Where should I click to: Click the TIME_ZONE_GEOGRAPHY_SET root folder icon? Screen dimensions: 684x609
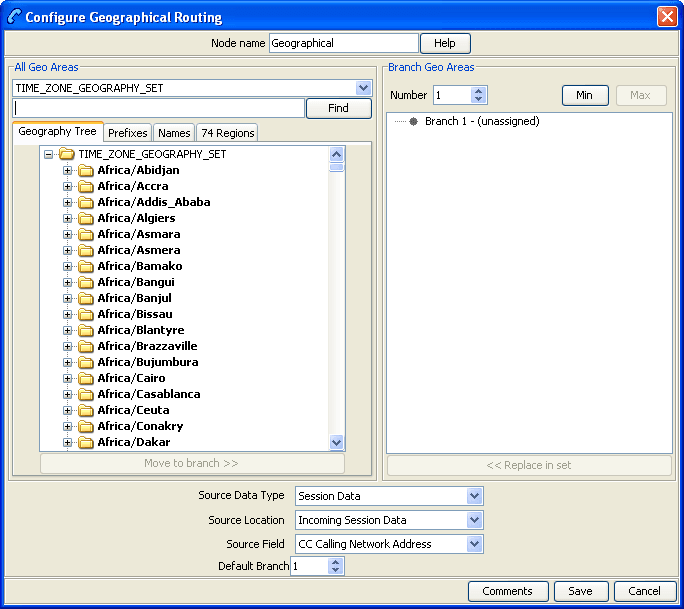coord(67,154)
